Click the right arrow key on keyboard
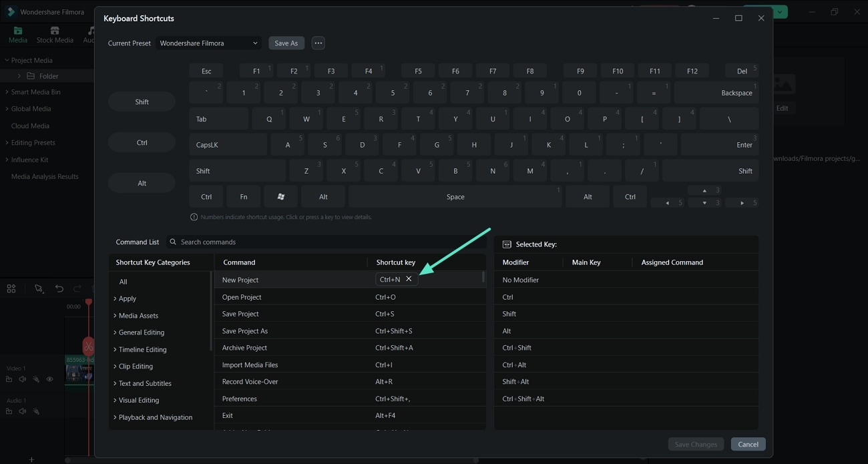868x464 pixels. pos(742,202)
